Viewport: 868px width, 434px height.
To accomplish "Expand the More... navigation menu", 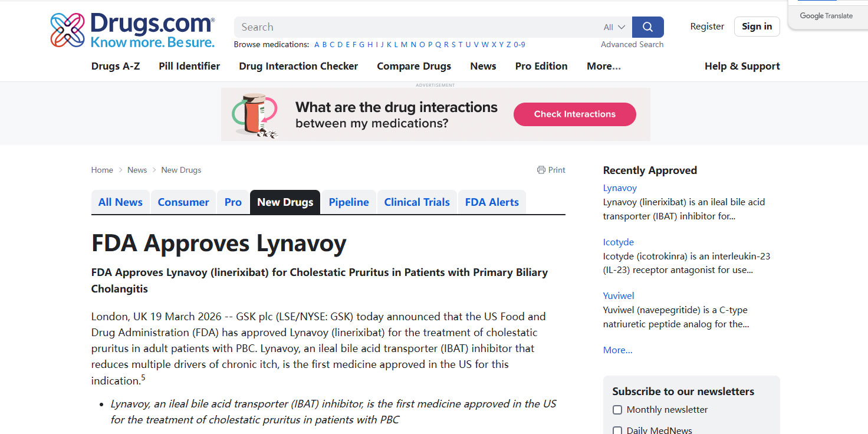I will (x=603, y=66).
